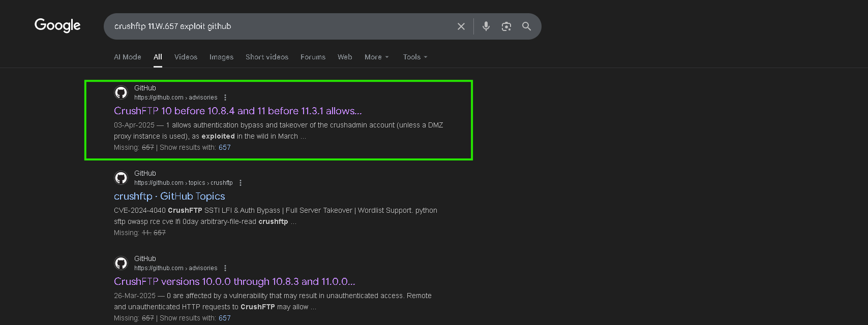
Task: Open search by image camera icon
Action: (x=506, y=26)
